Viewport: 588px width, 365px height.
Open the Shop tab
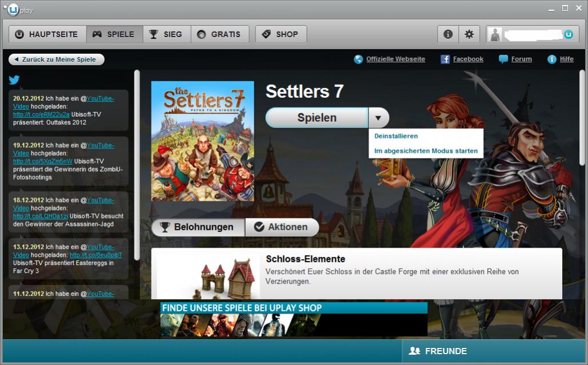(281, 34)
